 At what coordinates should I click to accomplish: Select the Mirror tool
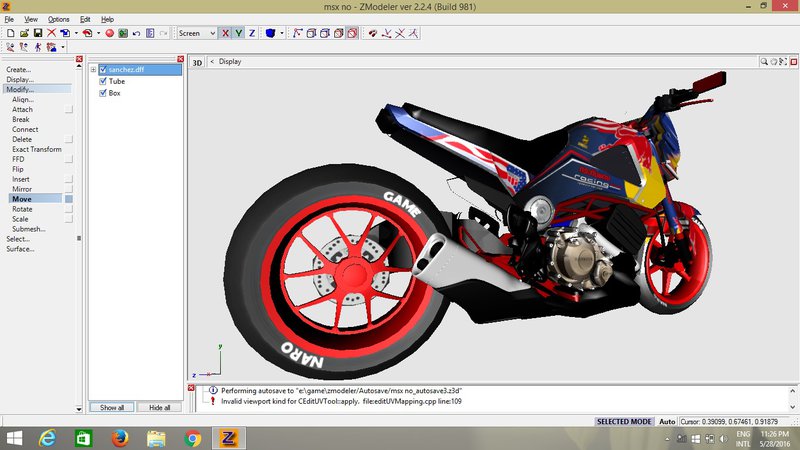pyautogui.click(x=22, y=189)
